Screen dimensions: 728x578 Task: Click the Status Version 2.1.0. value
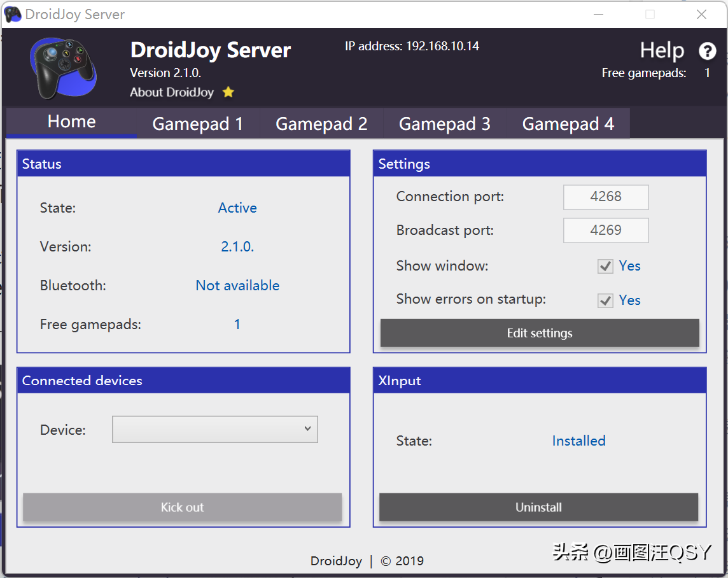pos(237,246)
